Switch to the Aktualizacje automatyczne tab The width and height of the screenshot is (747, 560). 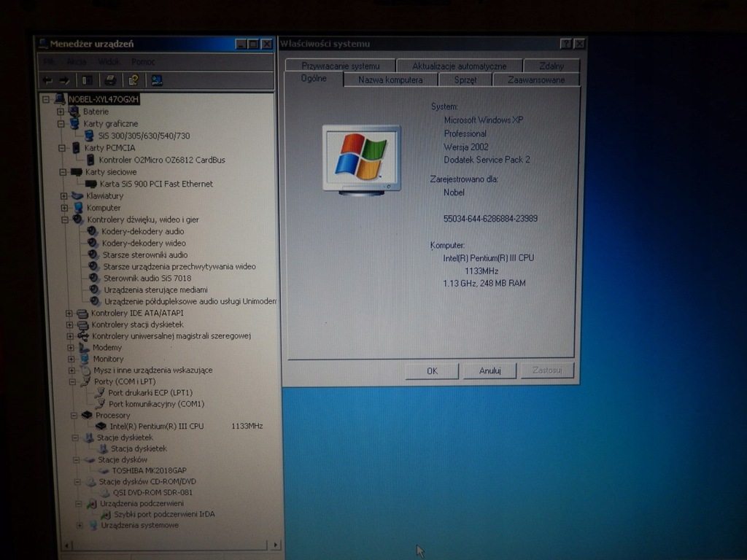click(460, 66)
